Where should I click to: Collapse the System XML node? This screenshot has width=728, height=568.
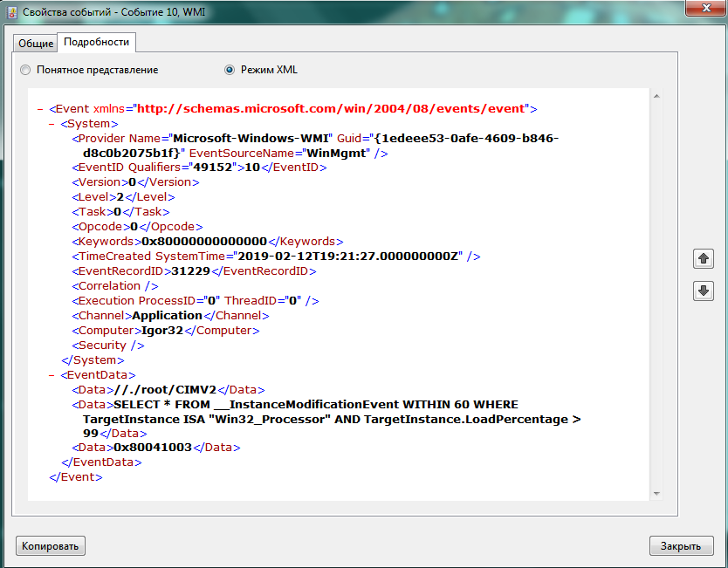52,125
